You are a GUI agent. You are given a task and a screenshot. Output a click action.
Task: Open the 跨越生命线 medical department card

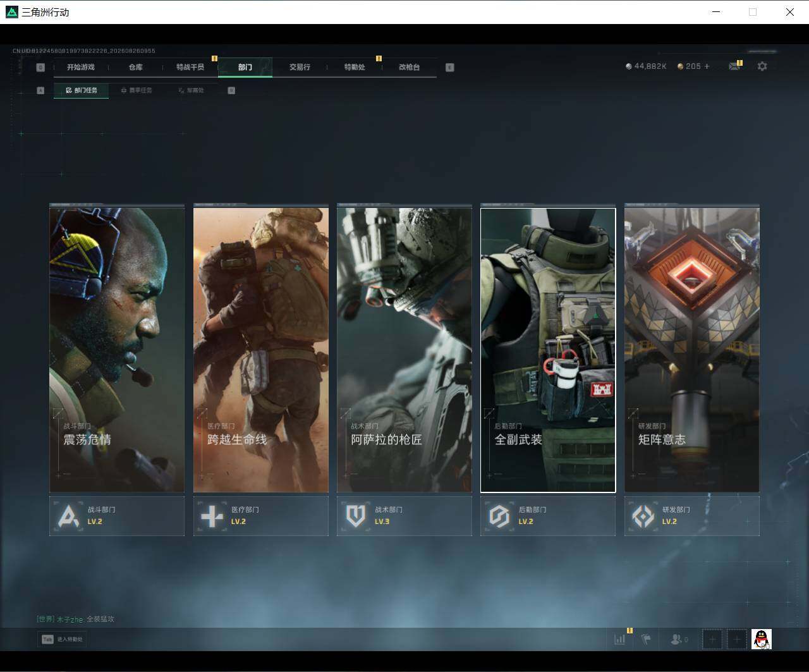click(x=261, y=350)
